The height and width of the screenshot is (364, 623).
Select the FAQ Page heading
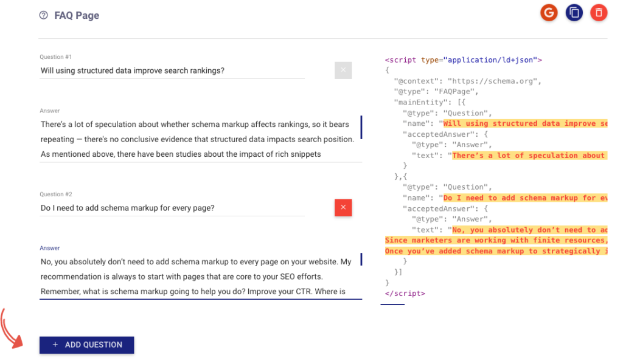[x=77, y=16]
